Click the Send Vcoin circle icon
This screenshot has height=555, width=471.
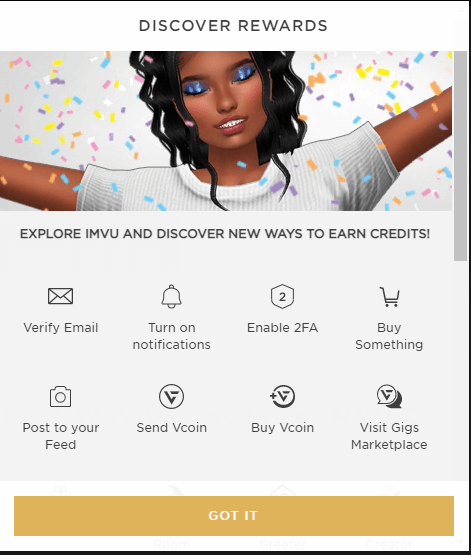pos(172,396)
